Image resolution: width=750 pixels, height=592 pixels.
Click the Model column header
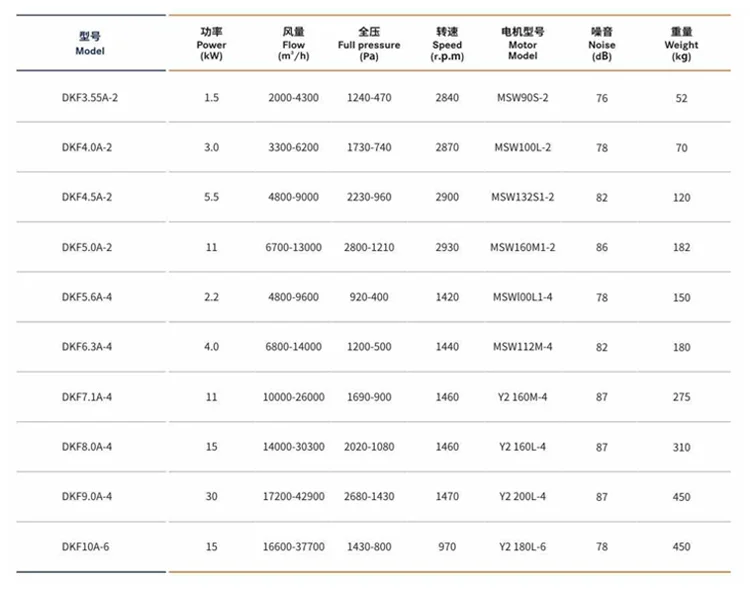(x=90, y=44)
